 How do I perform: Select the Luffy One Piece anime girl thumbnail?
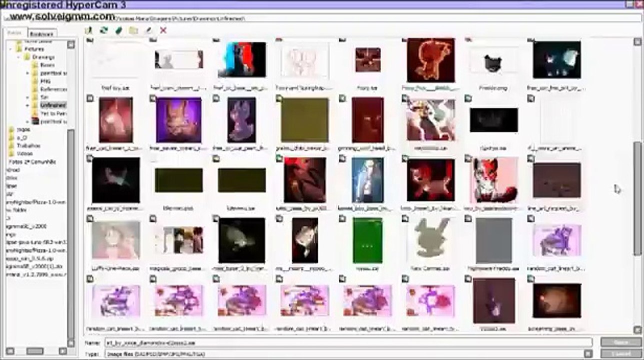pos(116,240)
